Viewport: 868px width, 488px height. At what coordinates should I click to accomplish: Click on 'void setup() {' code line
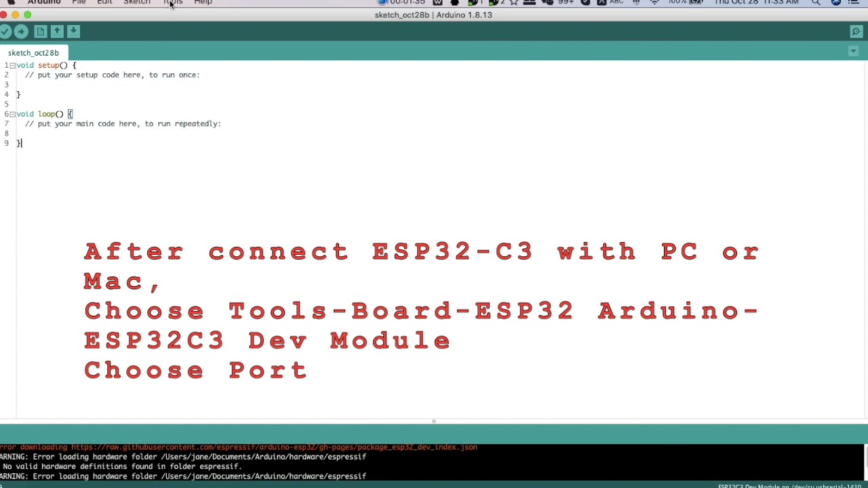point(46,66)
